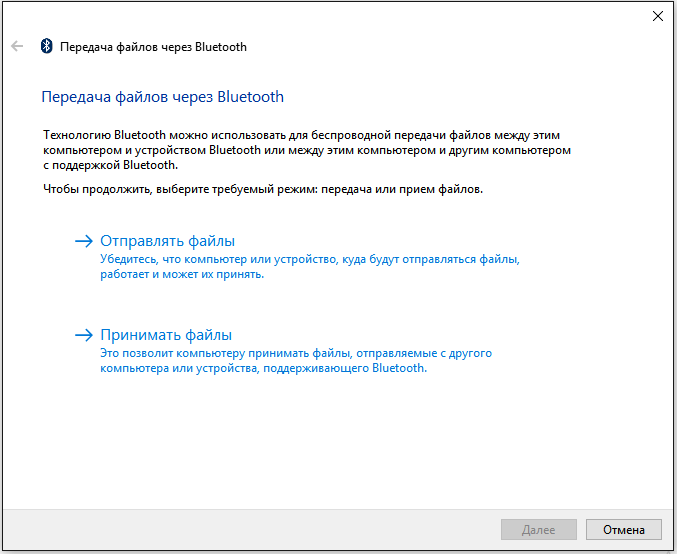Click description "Убедитесь, что компьютер или устройство…"

[310, 266]
